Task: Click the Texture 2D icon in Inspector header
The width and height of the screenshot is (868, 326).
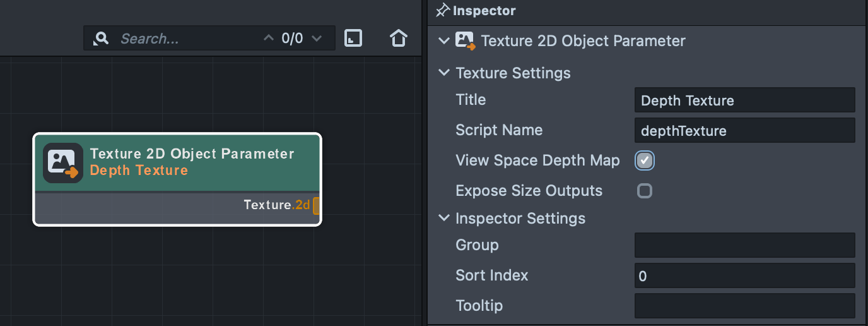Action: coord(466,42)
